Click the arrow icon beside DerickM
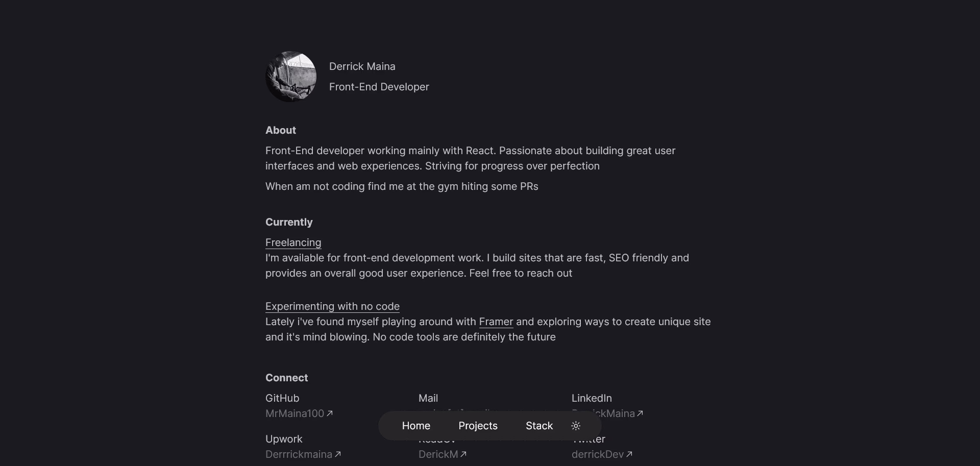This screenshot has height=466, width=980. 463,454
